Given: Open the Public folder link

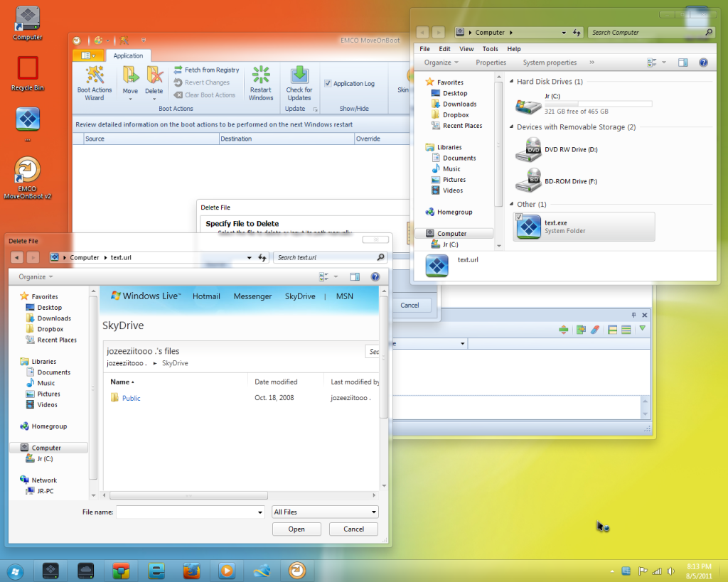Looking at the screenshot, I should click(131, 398).
